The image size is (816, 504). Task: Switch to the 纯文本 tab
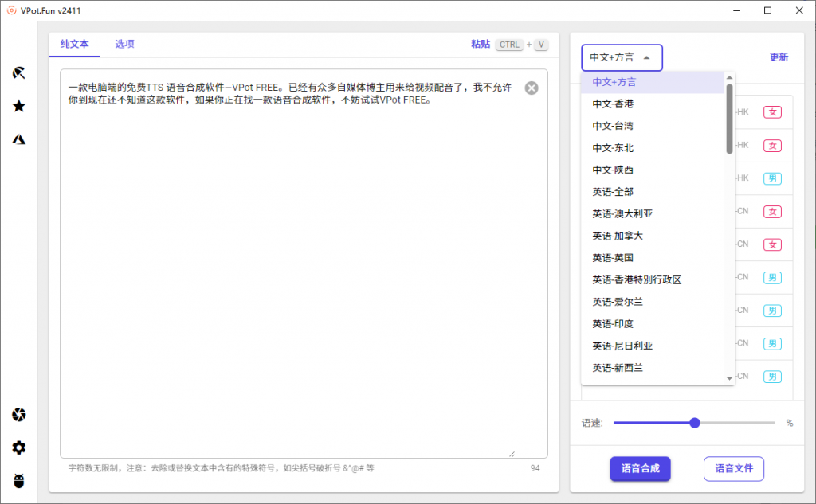[74, 45]
